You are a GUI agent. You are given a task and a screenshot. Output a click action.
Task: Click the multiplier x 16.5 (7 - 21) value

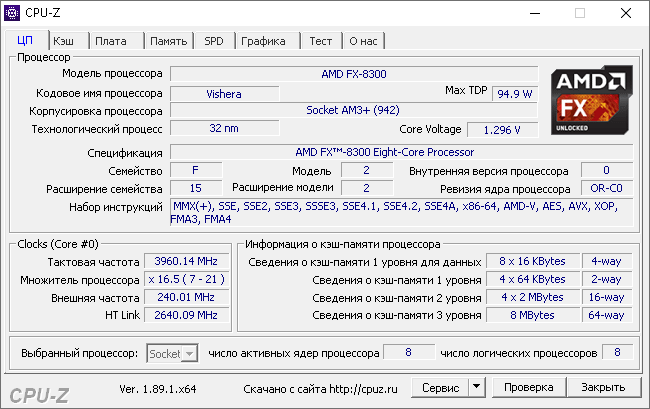click(x=187, y=279)
